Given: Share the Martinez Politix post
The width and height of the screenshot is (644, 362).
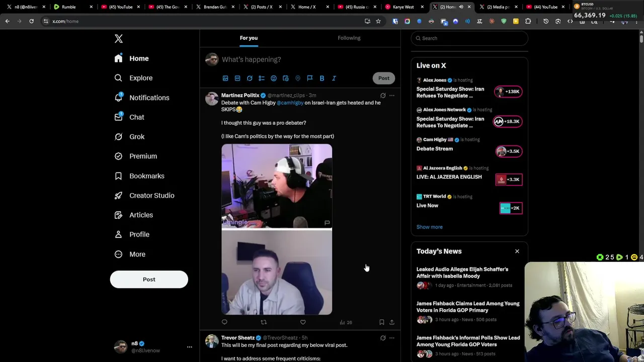Looking at the screenshot, I should 392,322.
